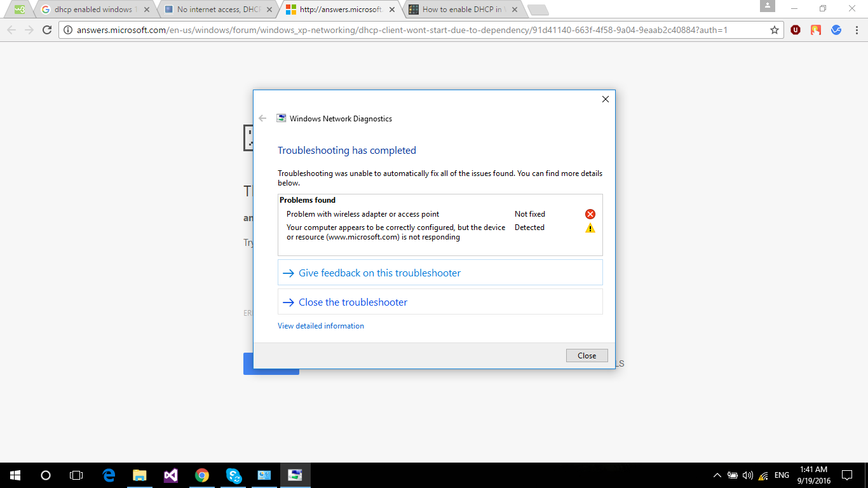Open the Control Panel taskbar icon
The image size is (868, 488).
[264, 475]
